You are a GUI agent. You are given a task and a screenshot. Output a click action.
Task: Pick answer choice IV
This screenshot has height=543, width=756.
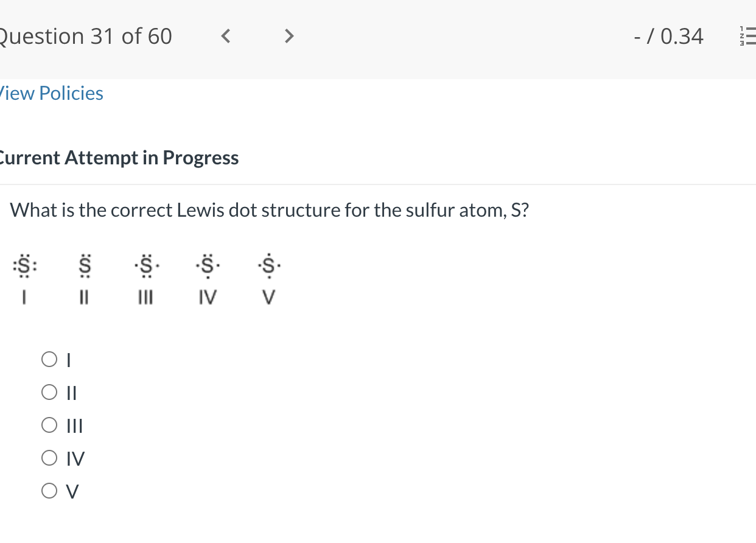point(49,458)
